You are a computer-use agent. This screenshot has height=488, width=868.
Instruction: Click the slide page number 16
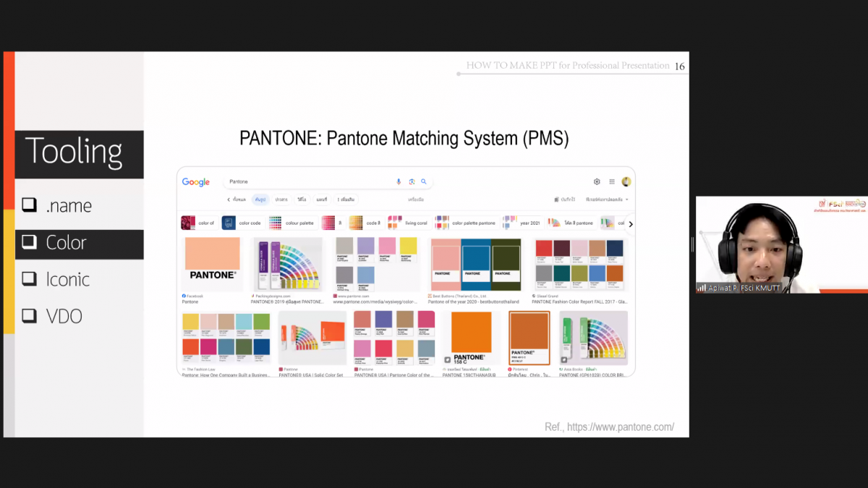(x=679, y=67)
